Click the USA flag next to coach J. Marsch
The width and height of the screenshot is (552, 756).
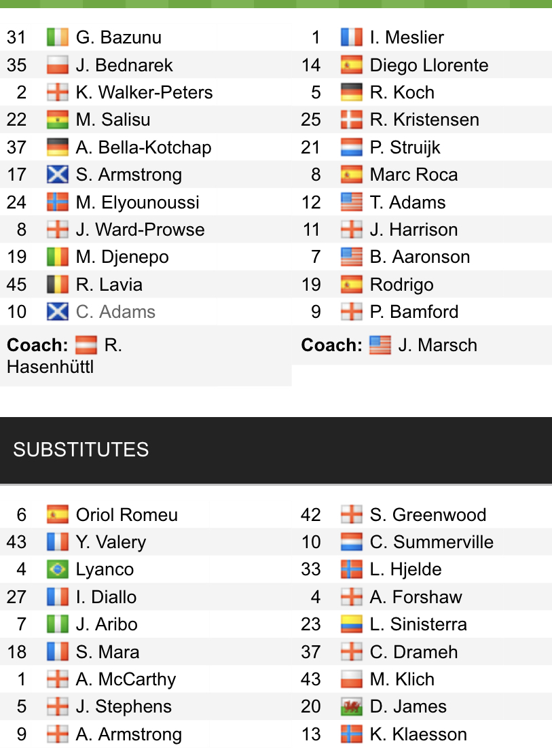(x=380, y=345)
